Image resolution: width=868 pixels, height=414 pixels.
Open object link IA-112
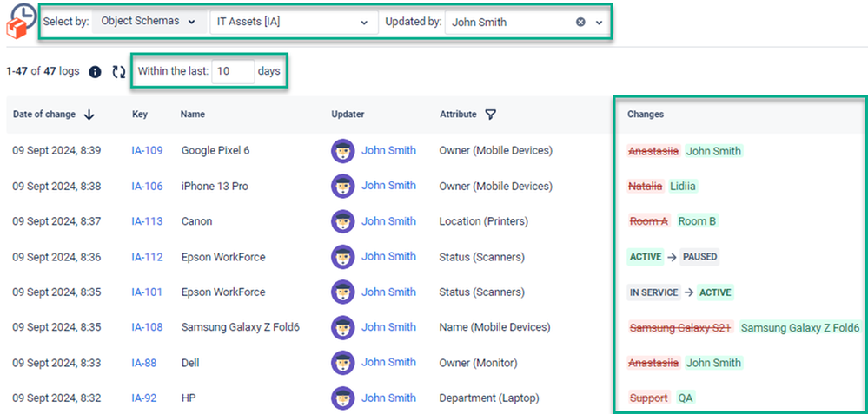click(147, 257)
